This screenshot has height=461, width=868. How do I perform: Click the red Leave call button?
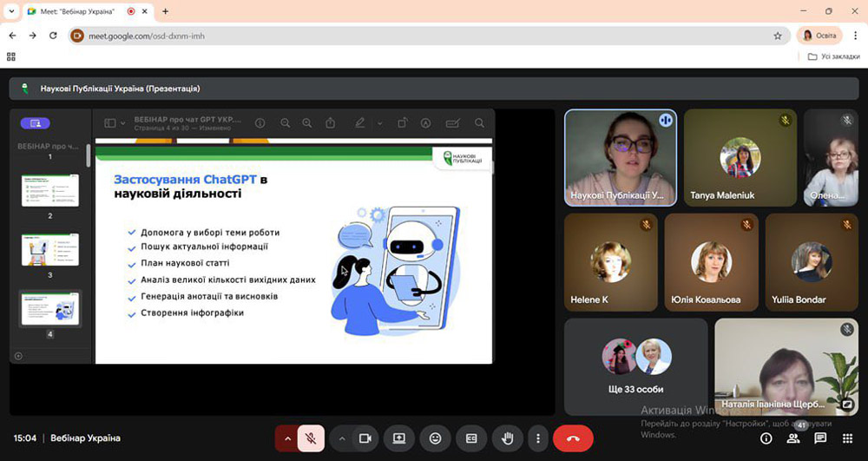click(573, 438)
